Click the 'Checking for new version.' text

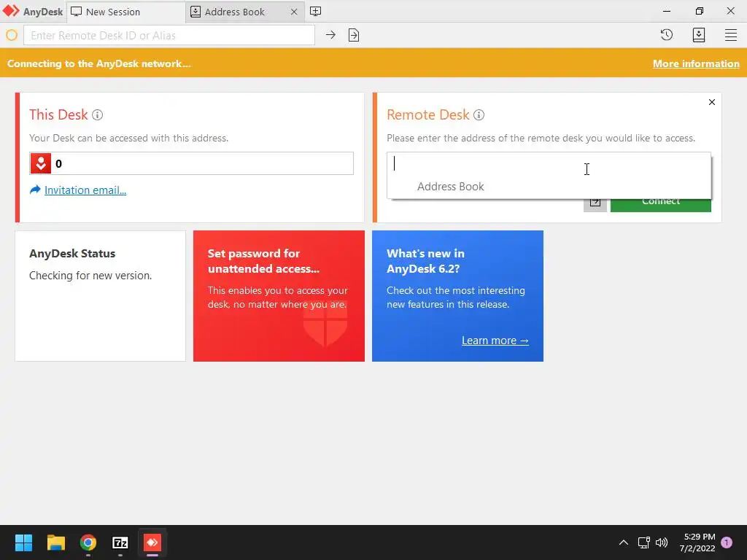[x=90, y=276]
